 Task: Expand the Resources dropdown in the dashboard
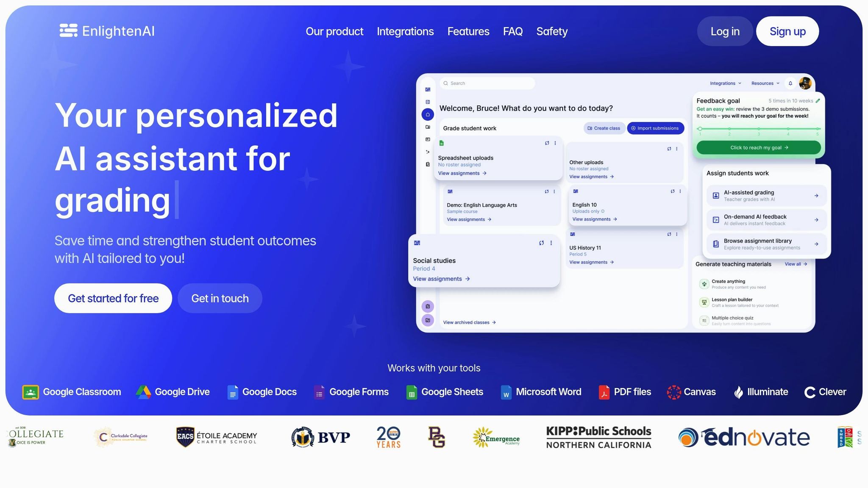(x=765, y=83)
